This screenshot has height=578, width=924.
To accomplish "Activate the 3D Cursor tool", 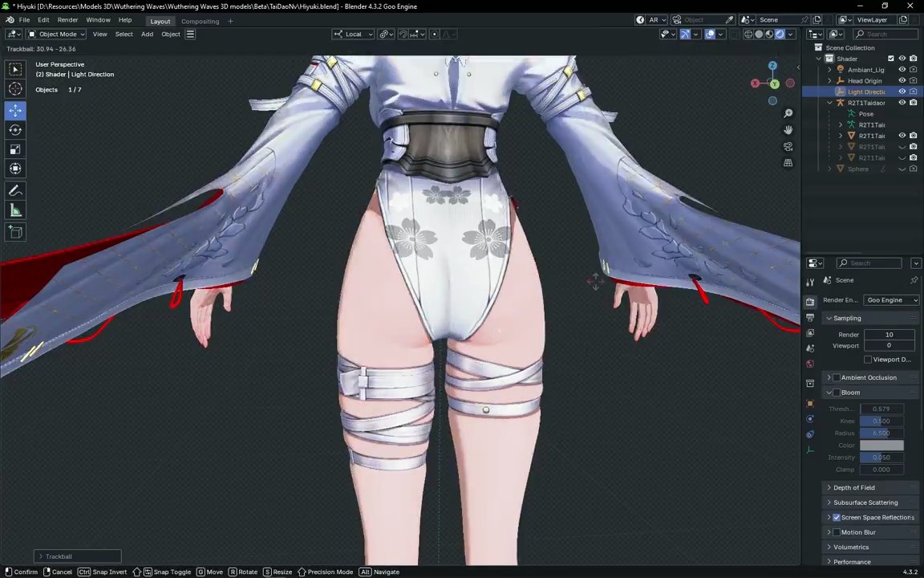I will (x=15, y=89).
